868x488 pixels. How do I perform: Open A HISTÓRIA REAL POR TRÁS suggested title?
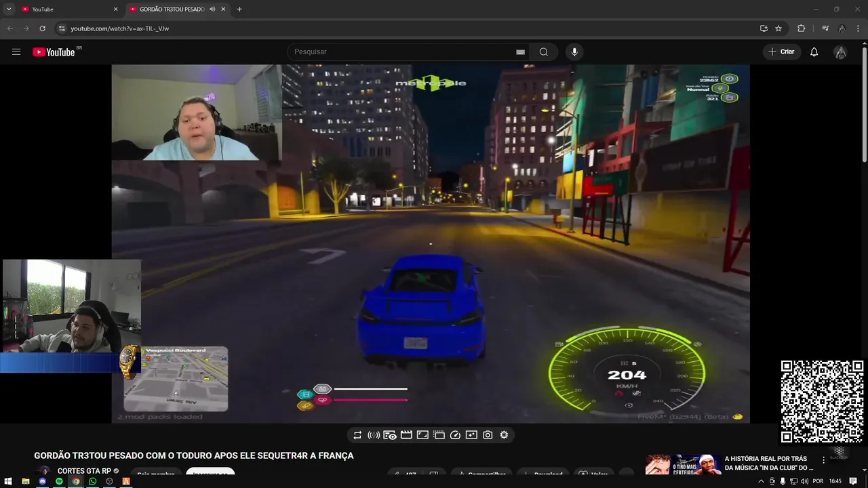tap(769, 463)
